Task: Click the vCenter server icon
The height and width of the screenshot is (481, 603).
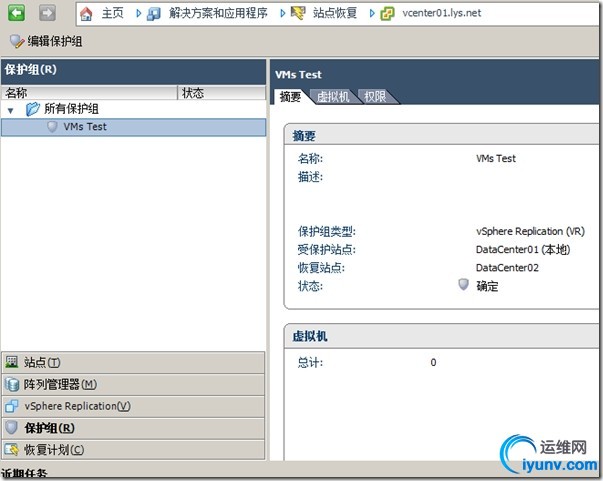Action: [387, 14]
